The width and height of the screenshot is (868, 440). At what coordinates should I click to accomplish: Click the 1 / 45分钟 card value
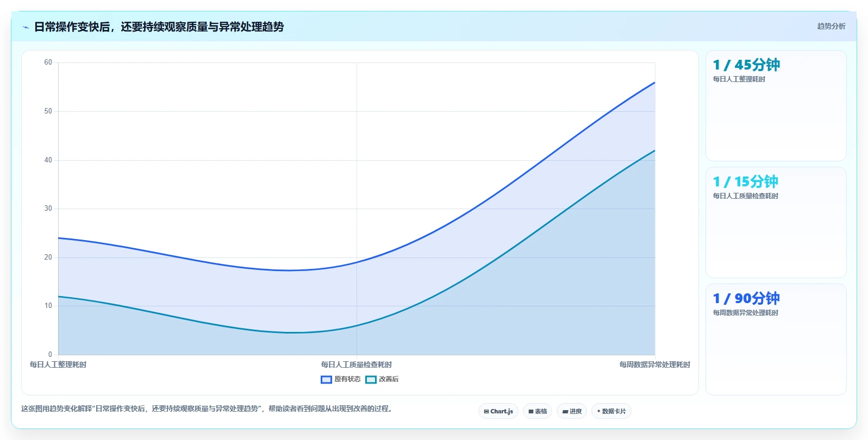tap(746, 65)
